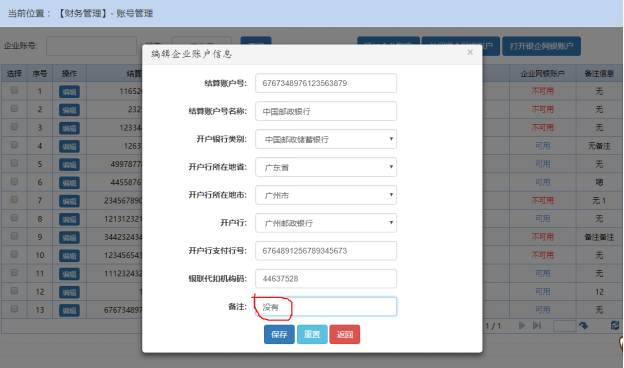The image size is (624, 368).
Task: Click the 结算账户号 input field
Action: click(x=326, y=83)
